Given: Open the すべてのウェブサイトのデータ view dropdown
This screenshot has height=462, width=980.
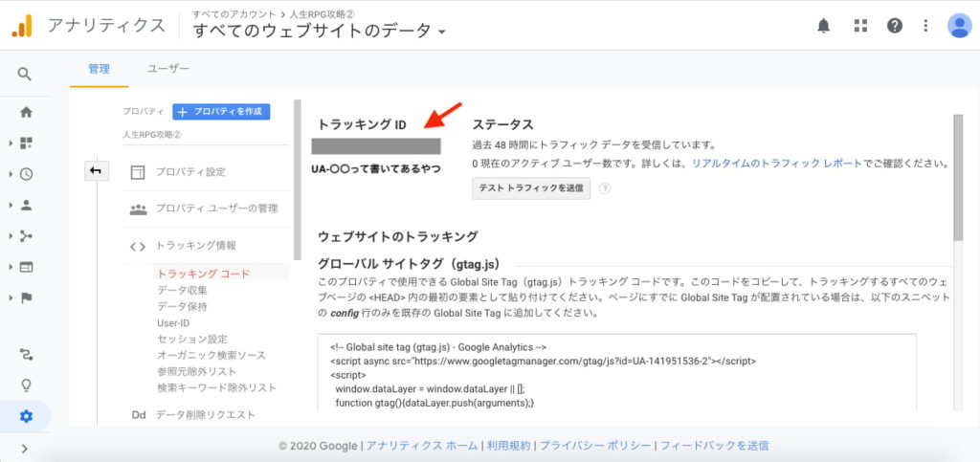Looking at the screenshot, I should click(x=319, y=31).
